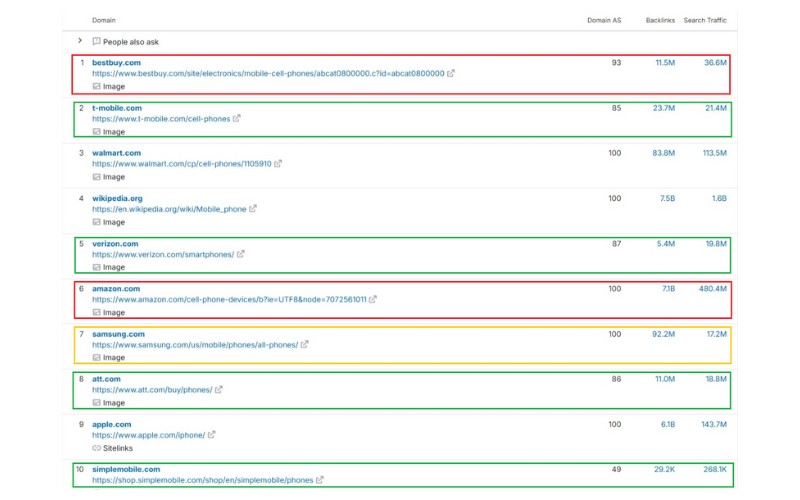Open external link icon for wikipedia.org URL
Screen dimensions: 800x500
253,209
